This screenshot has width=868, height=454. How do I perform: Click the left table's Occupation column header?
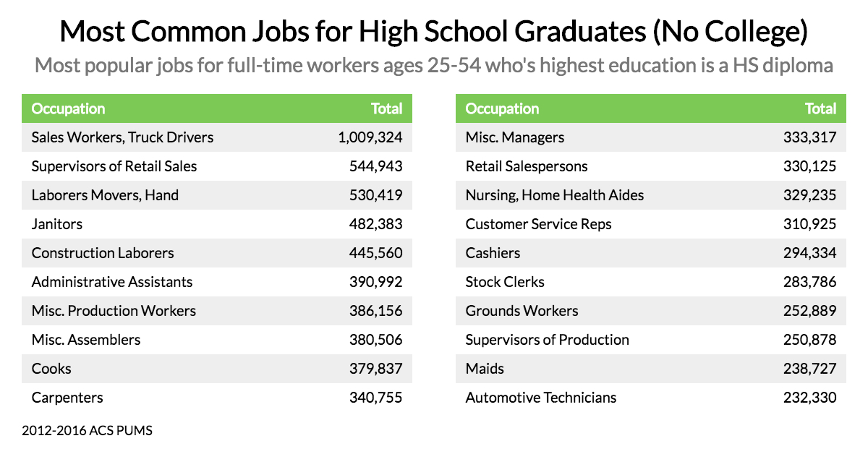[x=69, y=108]
